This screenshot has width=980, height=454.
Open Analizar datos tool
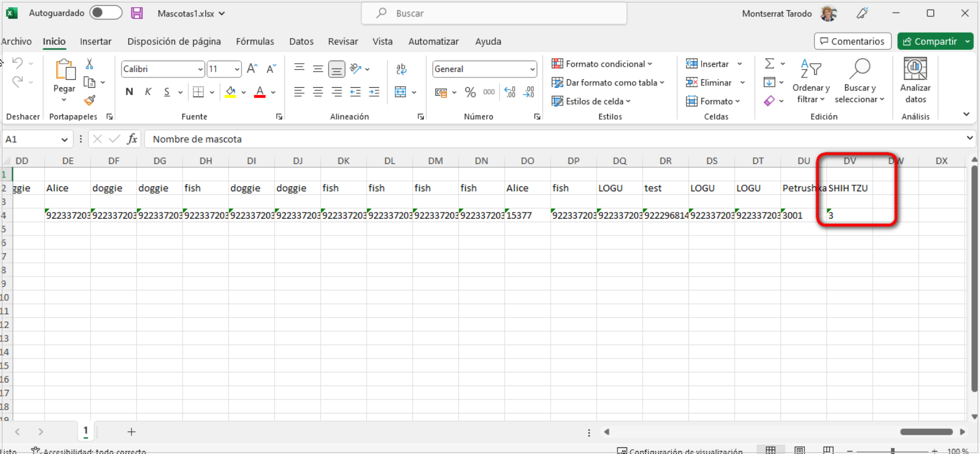coord(915,81)
